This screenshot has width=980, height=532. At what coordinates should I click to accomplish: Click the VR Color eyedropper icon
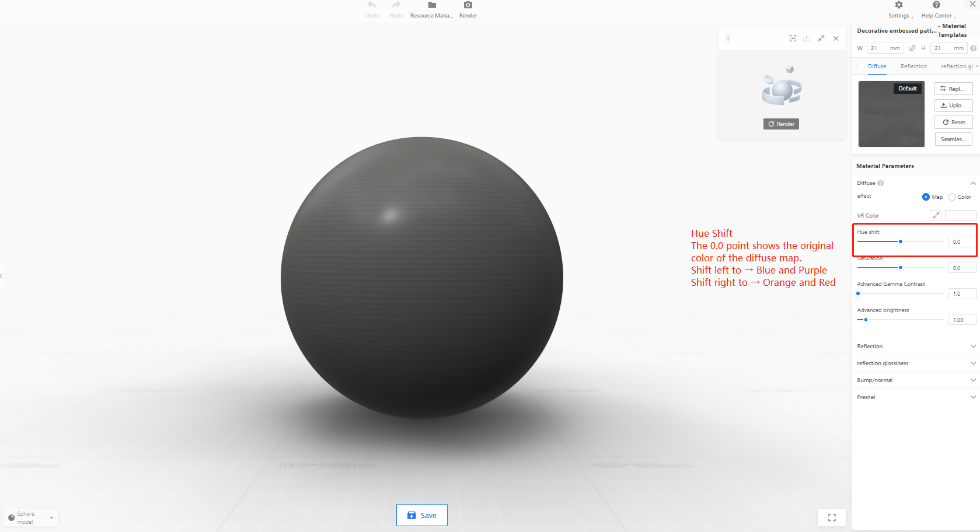click(936, 215)
